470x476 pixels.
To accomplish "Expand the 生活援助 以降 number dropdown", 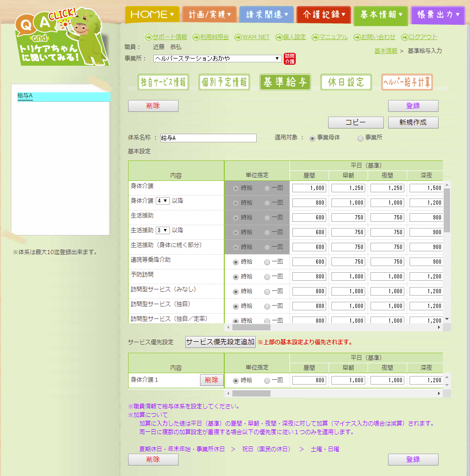I will pyautogui.click(x=162, y=230).
